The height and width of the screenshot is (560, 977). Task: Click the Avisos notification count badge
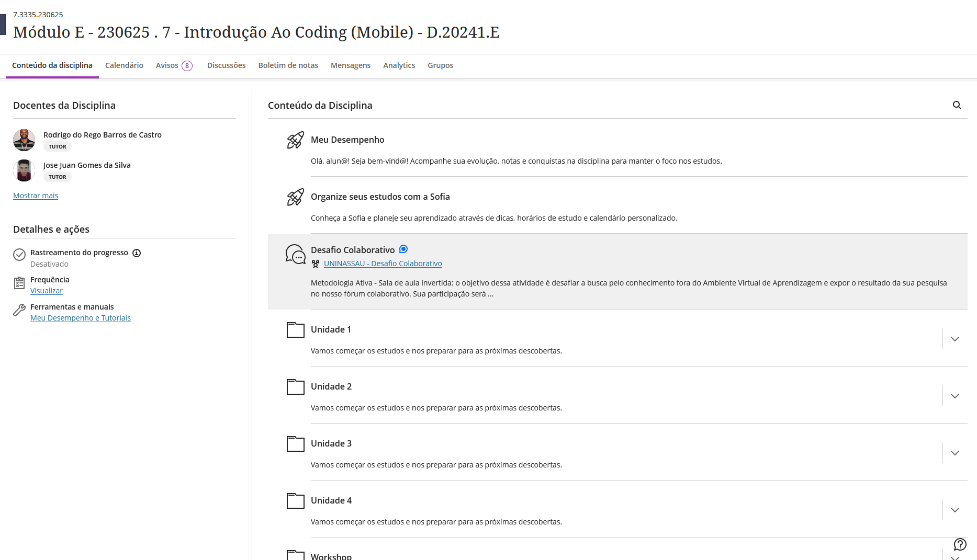click(x=187, y=66)
